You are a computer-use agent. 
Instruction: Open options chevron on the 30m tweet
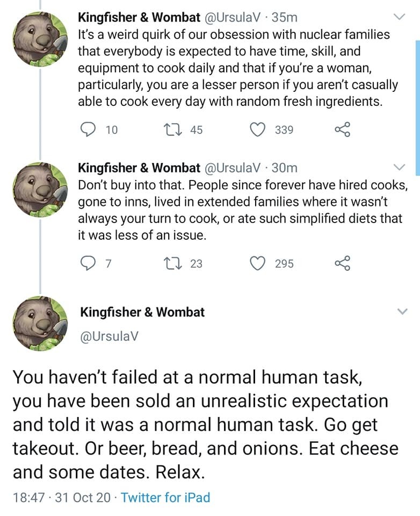(x=400, y=166)
